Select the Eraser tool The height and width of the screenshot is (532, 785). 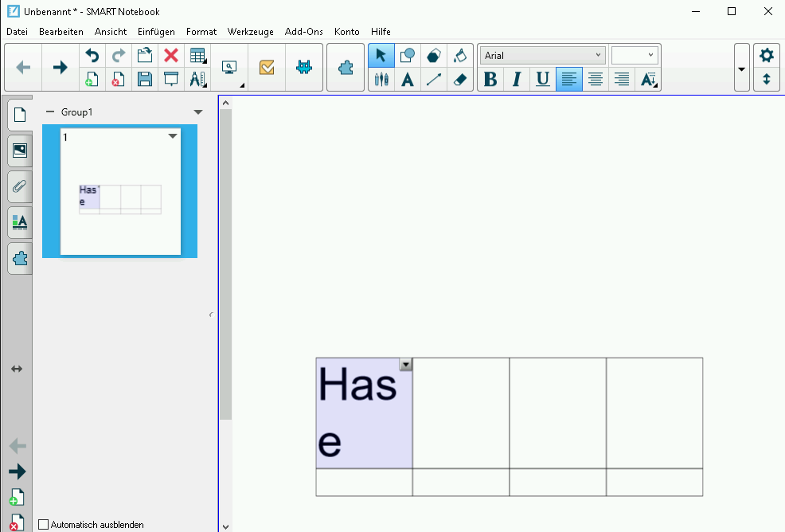pyautogui.click(x=459, y=80)
